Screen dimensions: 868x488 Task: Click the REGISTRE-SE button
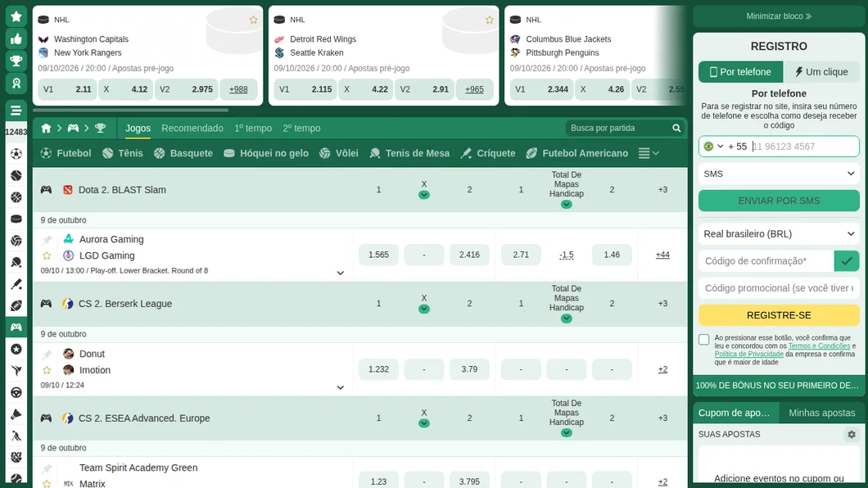tap(779, 315)
